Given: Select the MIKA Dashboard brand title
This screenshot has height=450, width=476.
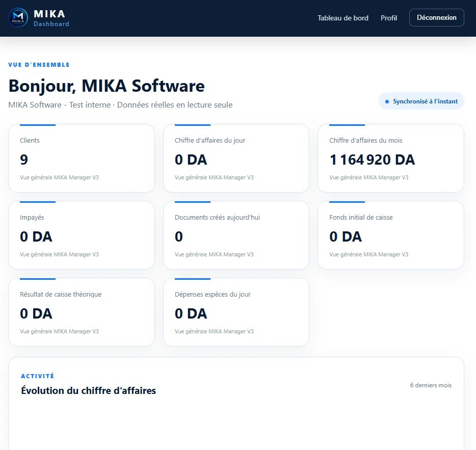Looking at the screenshot, I should [51, 18].
